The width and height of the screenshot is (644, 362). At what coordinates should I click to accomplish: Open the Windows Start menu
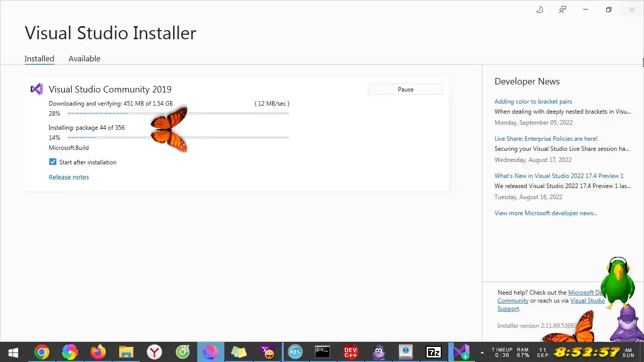click(x=14, y=352)
